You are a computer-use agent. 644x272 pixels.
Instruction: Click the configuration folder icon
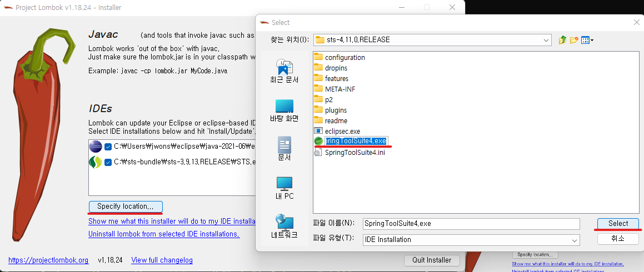click(x=318, y=57)
